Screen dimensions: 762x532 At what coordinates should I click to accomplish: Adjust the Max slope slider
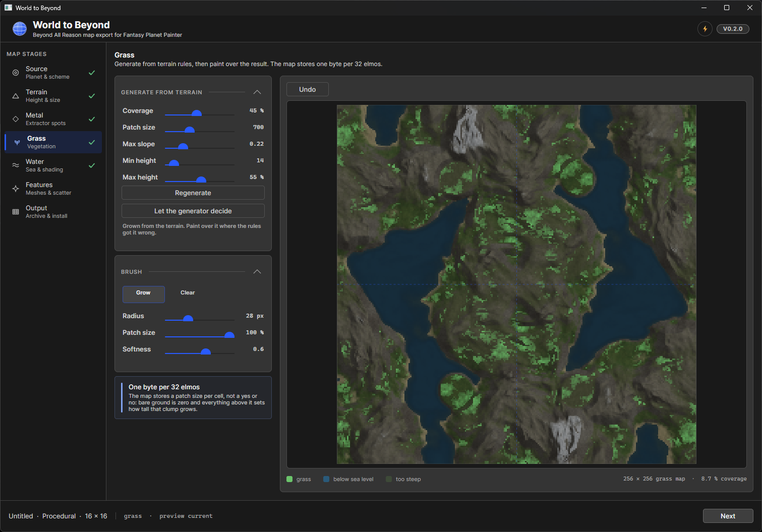pos(200,148)
